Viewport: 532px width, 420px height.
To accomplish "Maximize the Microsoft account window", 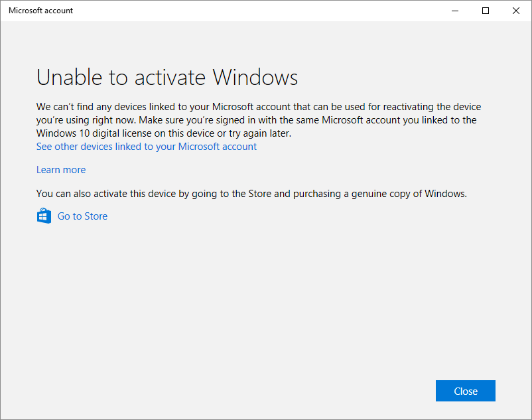I will point(486,11).
